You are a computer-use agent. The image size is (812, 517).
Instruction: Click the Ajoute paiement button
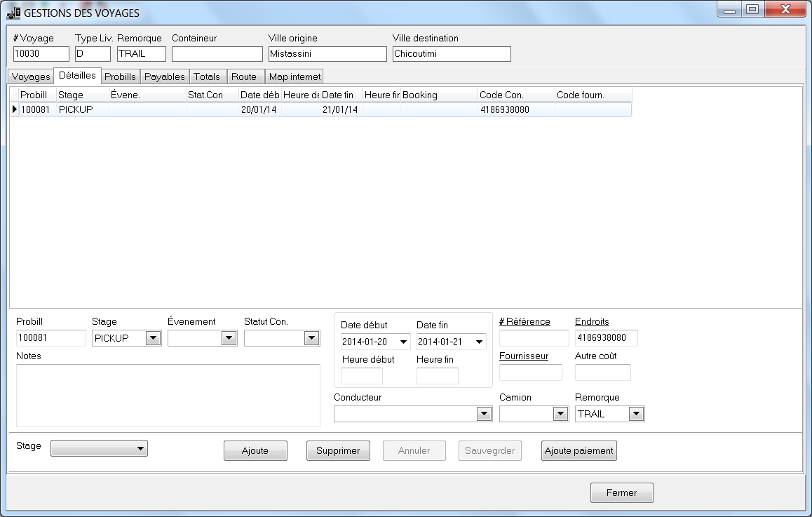click(578, 450)
